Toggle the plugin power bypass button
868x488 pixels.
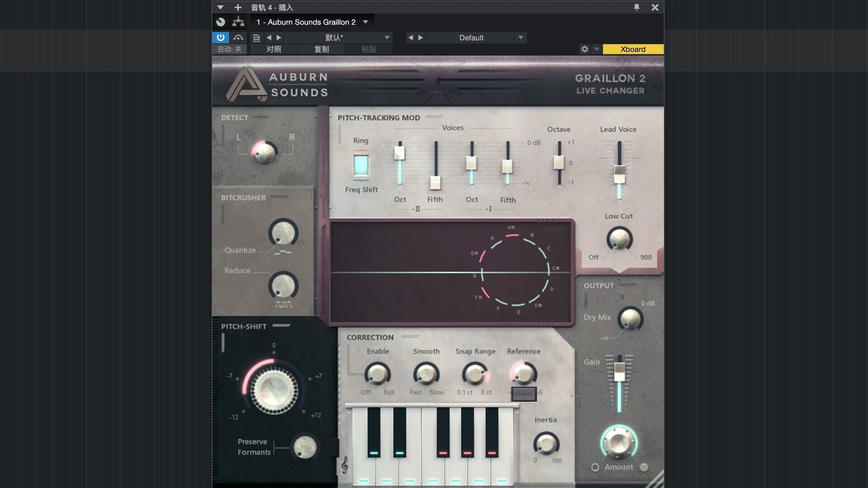click(221, 38)
